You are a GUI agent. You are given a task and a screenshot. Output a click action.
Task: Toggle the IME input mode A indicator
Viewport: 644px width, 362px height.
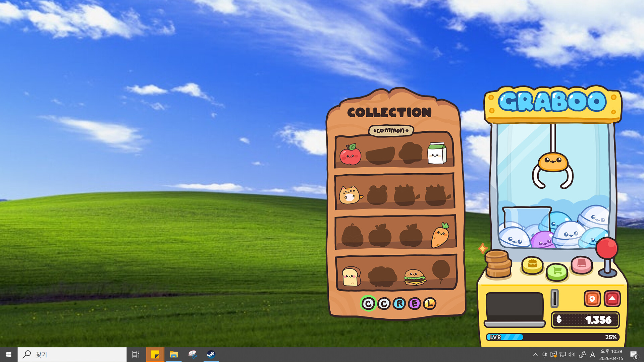593,355
